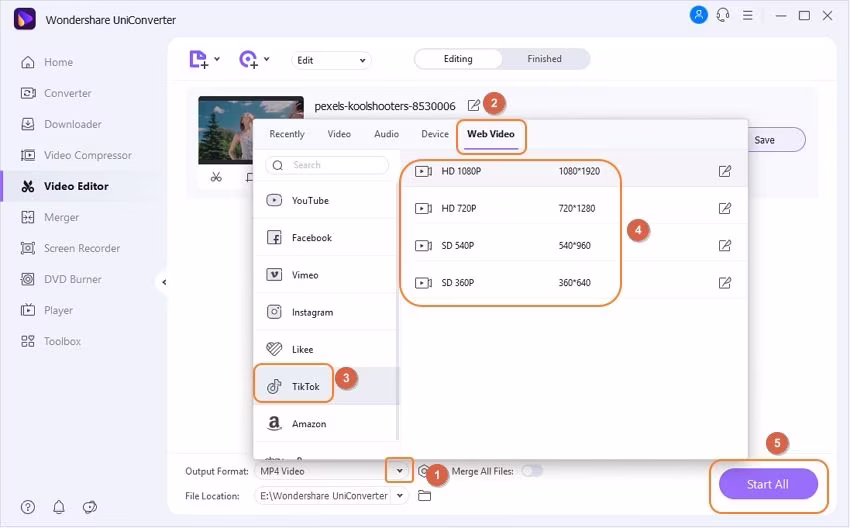This screenshot has width=850, height=528.
Task: Choose HD 720P 720*1280 preset
Action: 574,208
